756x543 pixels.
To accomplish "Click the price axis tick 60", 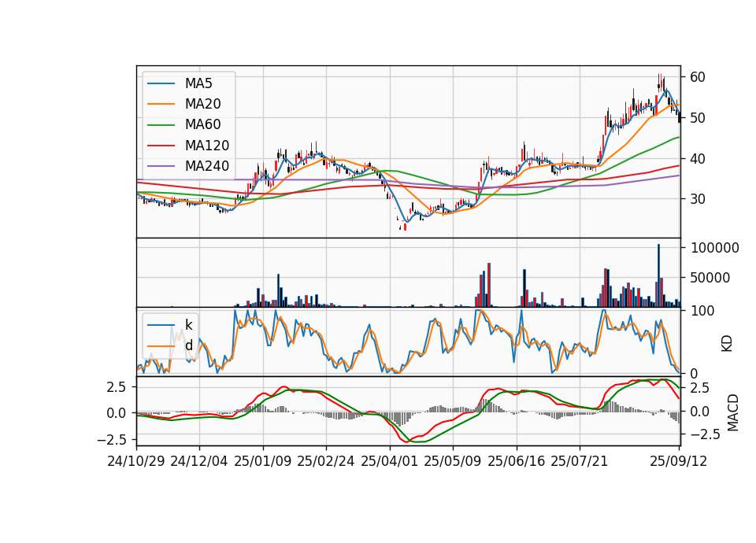I will point(697,77).
